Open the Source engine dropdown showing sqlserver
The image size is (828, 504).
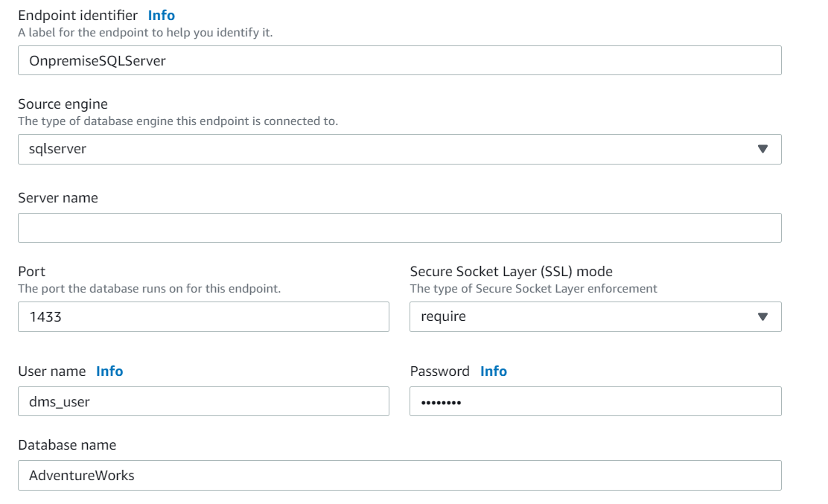click(x=387, y=149)
